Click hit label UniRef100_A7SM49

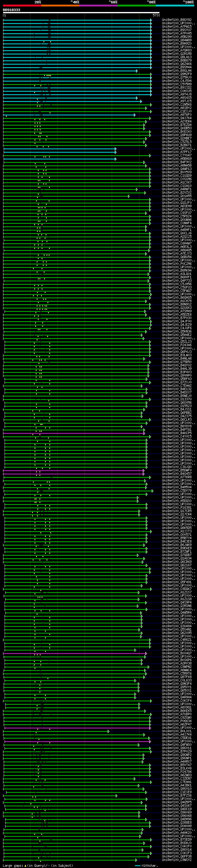177,311
